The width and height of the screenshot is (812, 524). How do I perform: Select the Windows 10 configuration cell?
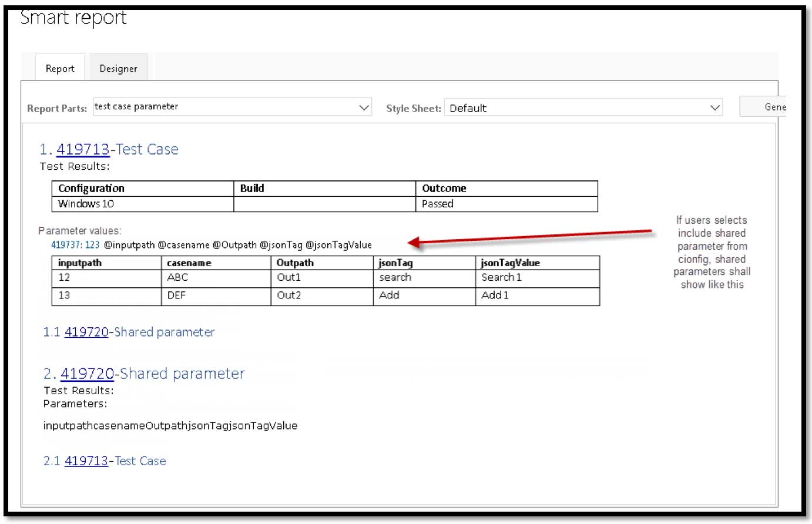(x=86, y=204)
